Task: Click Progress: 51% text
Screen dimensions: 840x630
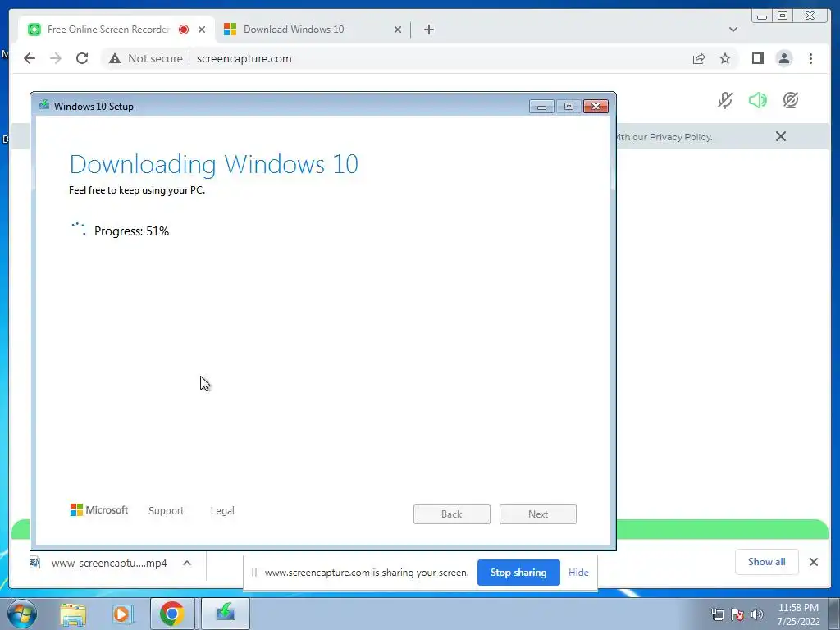Action: [131, 231]
